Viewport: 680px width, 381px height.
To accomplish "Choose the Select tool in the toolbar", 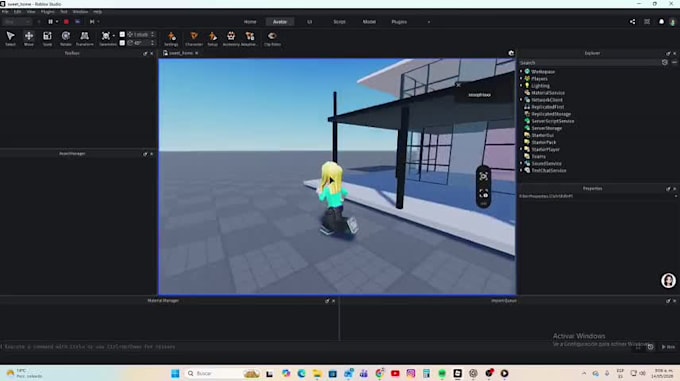I will point(10,38).
